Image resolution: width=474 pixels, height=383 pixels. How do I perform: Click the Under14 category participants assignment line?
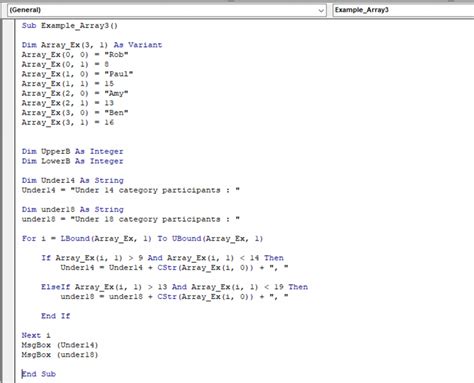pos(131,190)
